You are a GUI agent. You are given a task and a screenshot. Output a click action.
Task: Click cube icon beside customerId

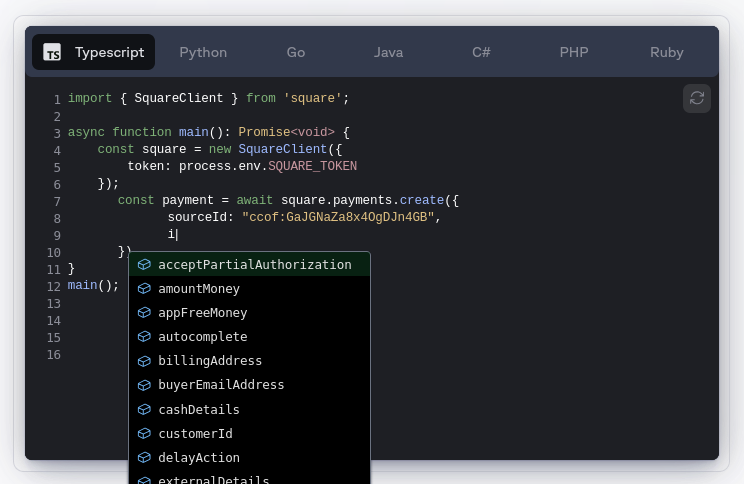pos(144,433)
